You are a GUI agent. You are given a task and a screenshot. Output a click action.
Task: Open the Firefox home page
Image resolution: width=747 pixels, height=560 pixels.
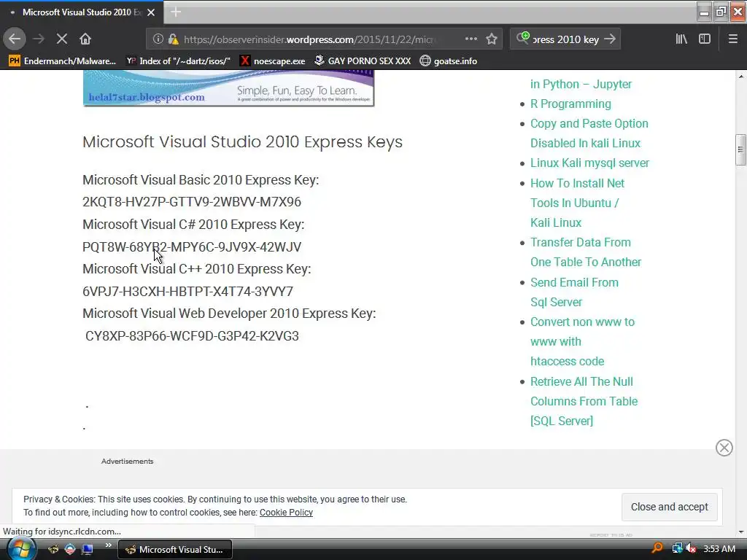pos(85,39)
